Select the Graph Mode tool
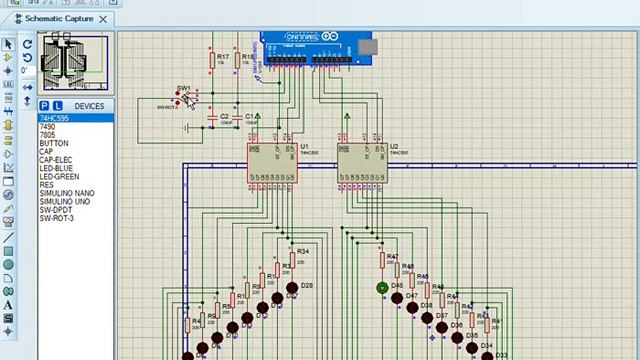The height and width of the screenshot is (360, 640). (x=8, y=167)
